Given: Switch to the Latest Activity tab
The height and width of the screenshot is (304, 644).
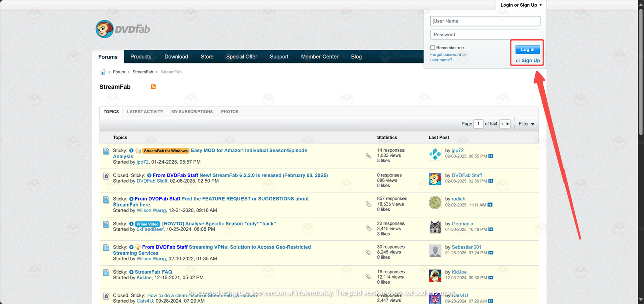Looking at the screenshot, I should [145, 112].
